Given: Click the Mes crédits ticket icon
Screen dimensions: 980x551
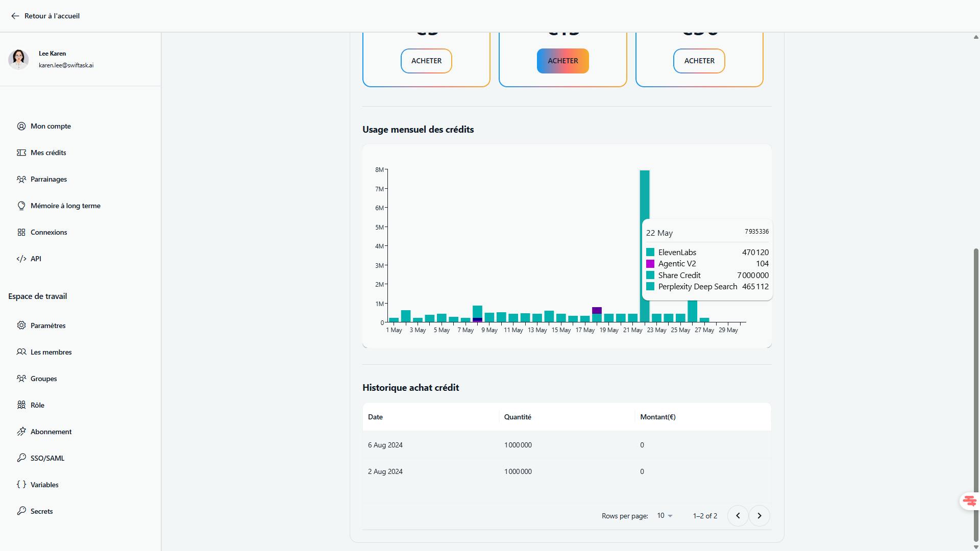Looking at the screenshot, I should coord(21,153).
